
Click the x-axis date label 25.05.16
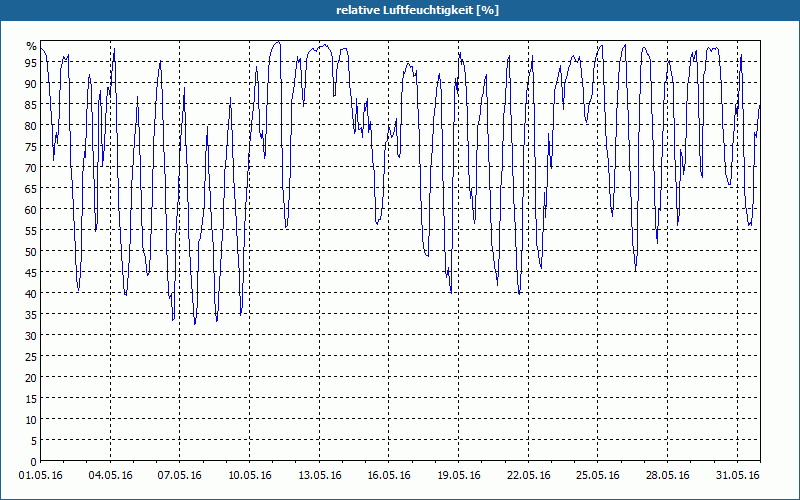[x=597, y=475]
